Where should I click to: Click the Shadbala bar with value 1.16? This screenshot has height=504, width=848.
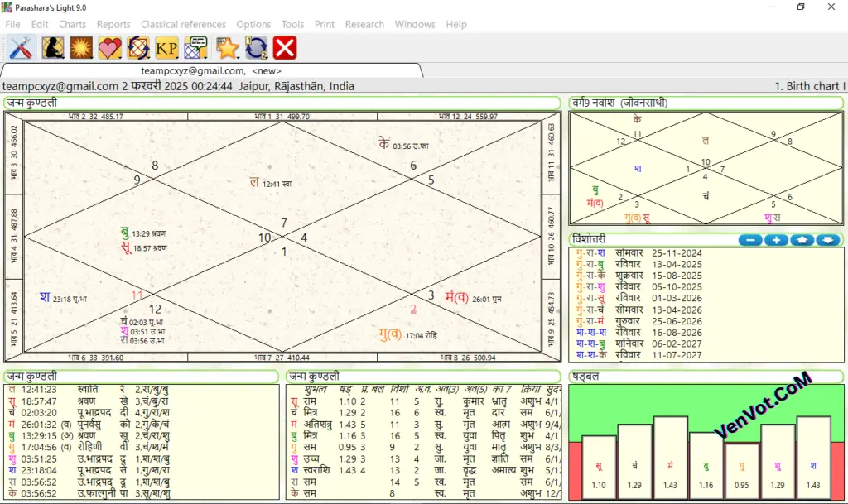[x=706, y=466]
